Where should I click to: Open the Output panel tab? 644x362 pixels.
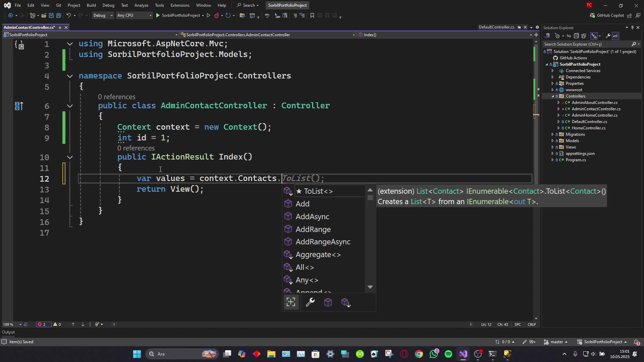point(8,332)
